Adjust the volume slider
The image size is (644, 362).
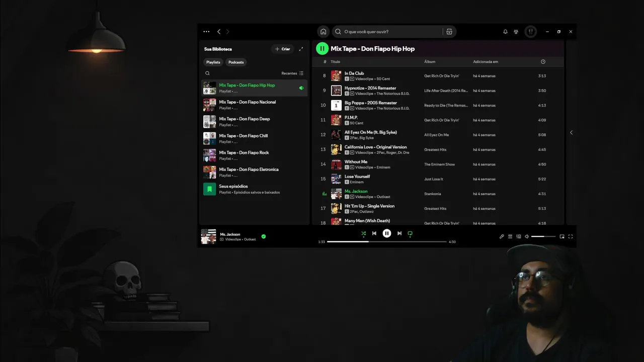coord(543,236)
